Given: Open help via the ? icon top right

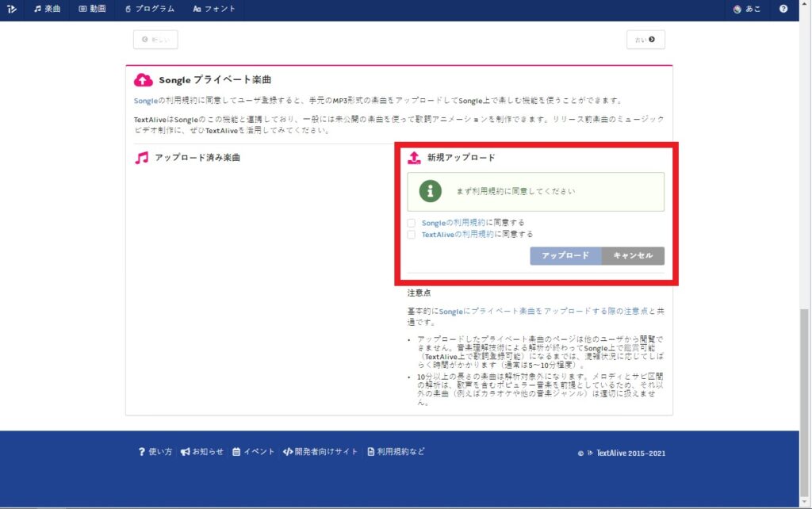Looking at the screenshot, I should [x=784, y=10].
